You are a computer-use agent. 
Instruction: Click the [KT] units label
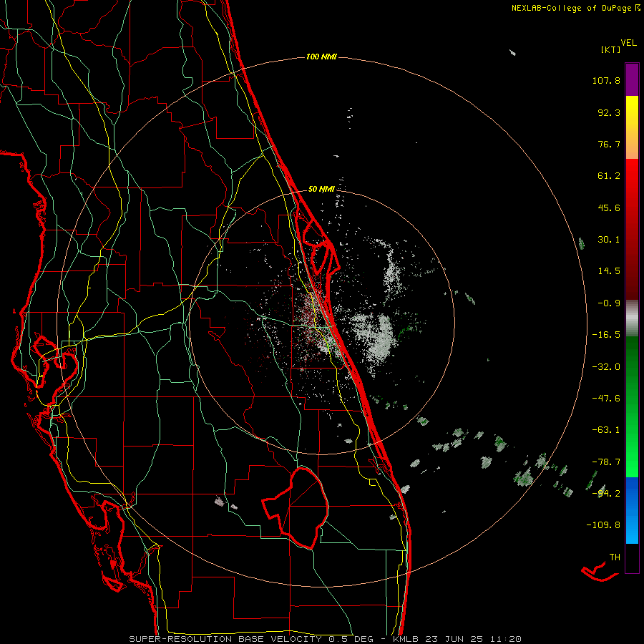click(x=611, y=49)
